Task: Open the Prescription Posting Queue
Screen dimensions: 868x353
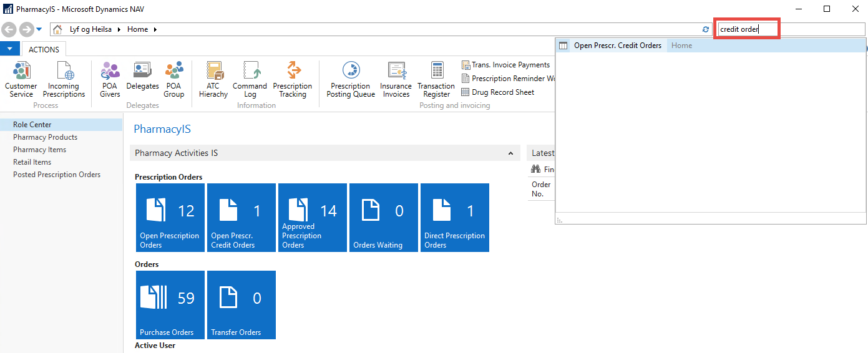Action: point(351,79)
